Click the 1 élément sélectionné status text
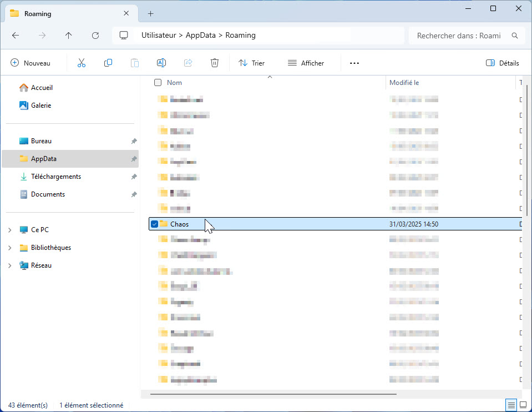Image resolution: width=532 pixels, height=412 pixels. point(92,405)
